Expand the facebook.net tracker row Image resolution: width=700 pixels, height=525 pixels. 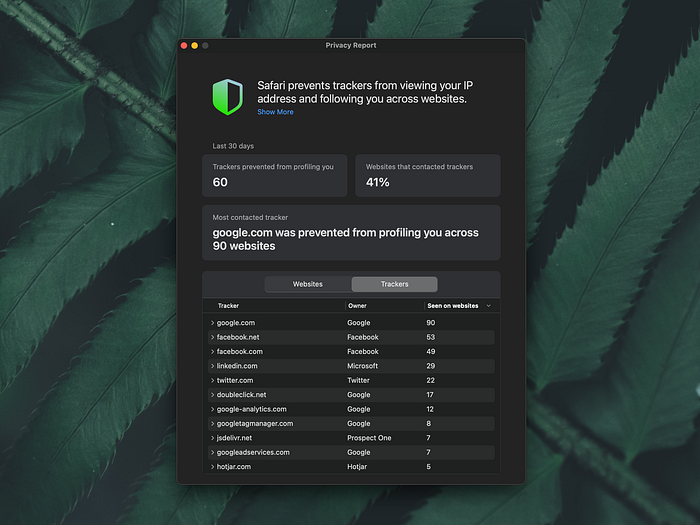coord(212,337)
